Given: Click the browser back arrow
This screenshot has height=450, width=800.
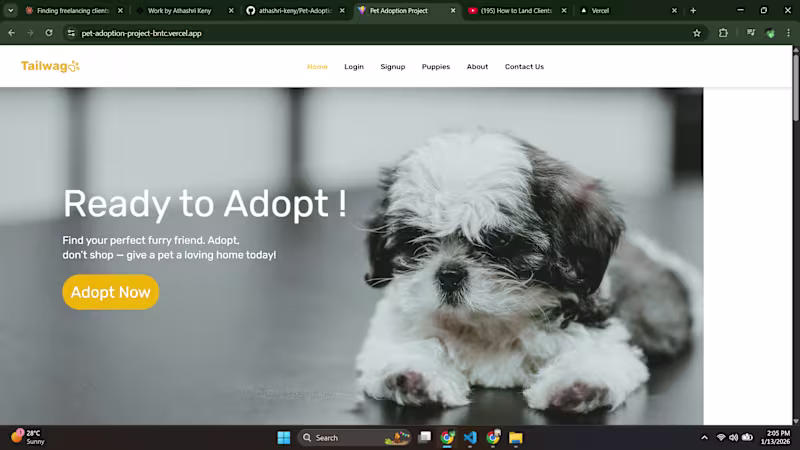Looking at the screenshot, I should tap(11, 33).
